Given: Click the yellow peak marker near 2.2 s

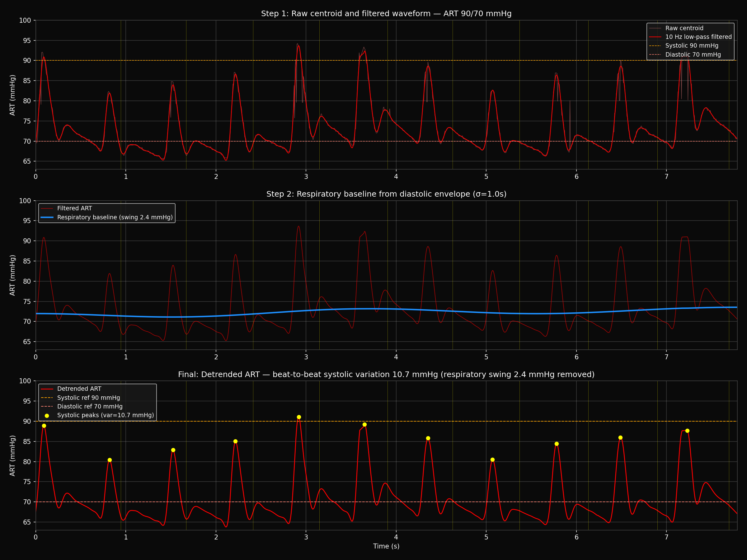Looking at the screenshot, I should [x=235, y=441].
